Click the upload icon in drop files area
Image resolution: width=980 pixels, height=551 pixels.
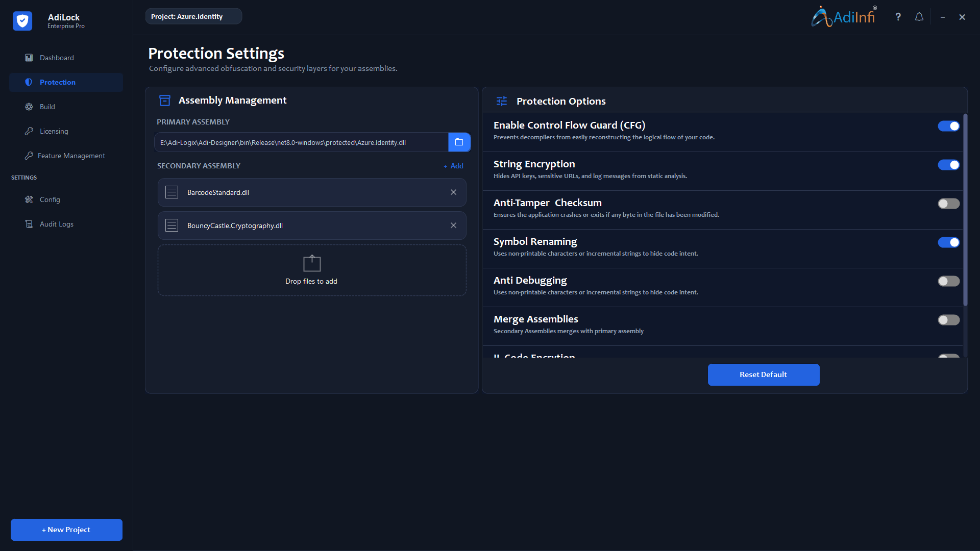(311, 263)
